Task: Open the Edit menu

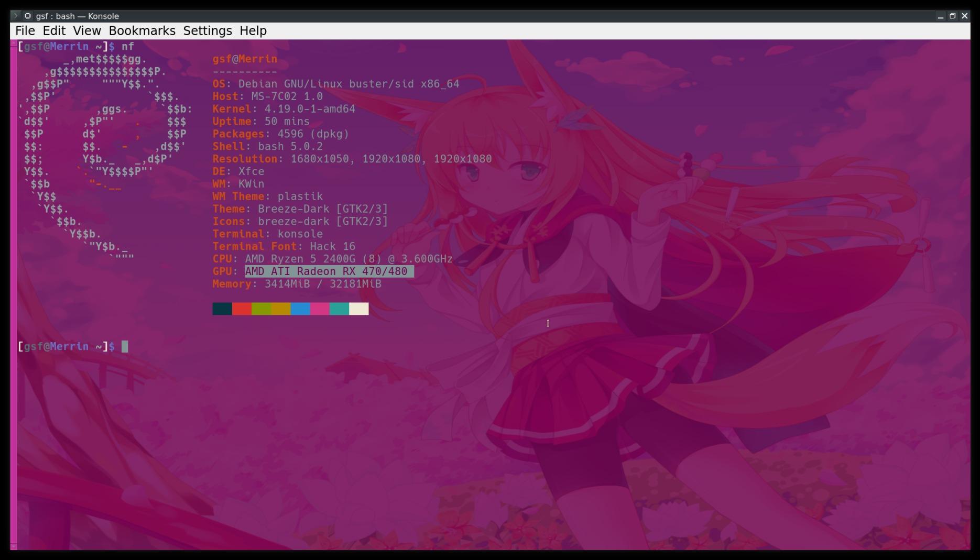Action: [x=54, y=31]
